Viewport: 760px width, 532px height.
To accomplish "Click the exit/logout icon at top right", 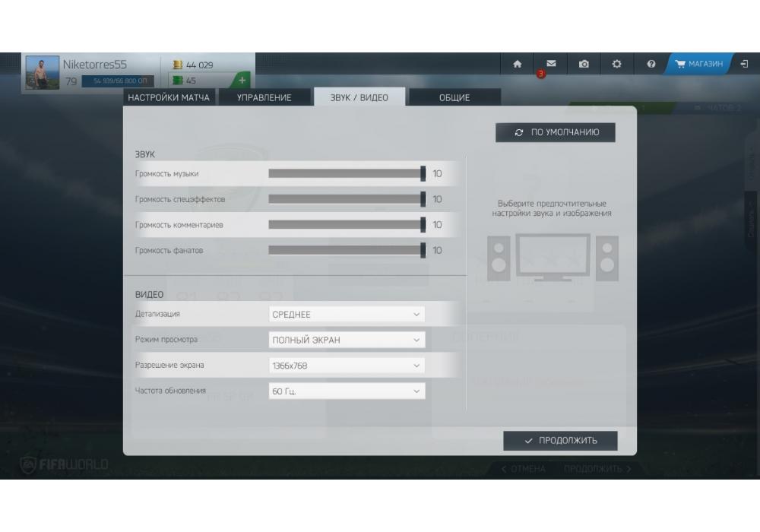I will tap(743, 65).
